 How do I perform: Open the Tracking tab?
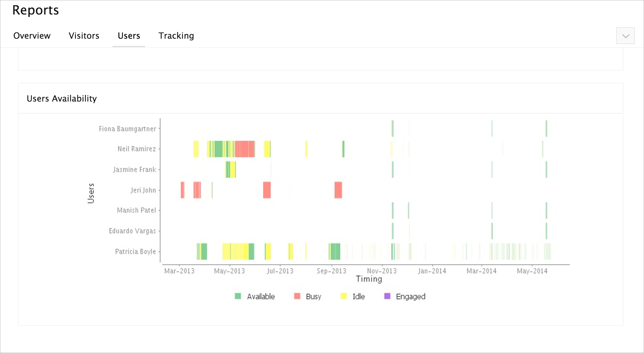[x=176, y=36]
